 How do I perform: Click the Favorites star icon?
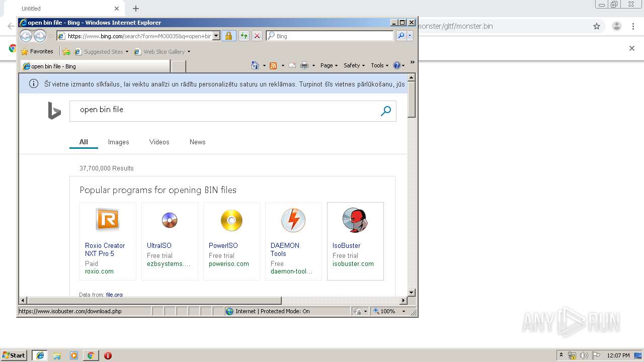25,51
